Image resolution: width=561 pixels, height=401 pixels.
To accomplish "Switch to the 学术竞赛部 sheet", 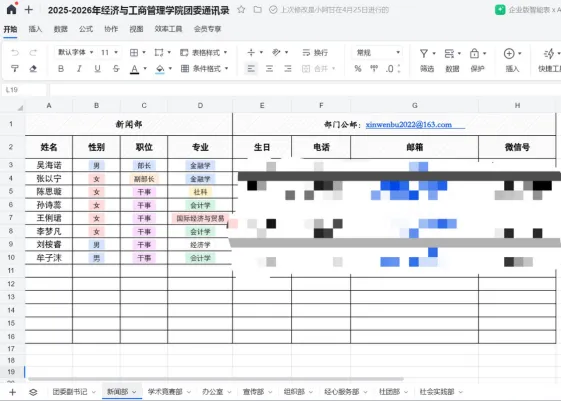I will (x=165, y=392).
